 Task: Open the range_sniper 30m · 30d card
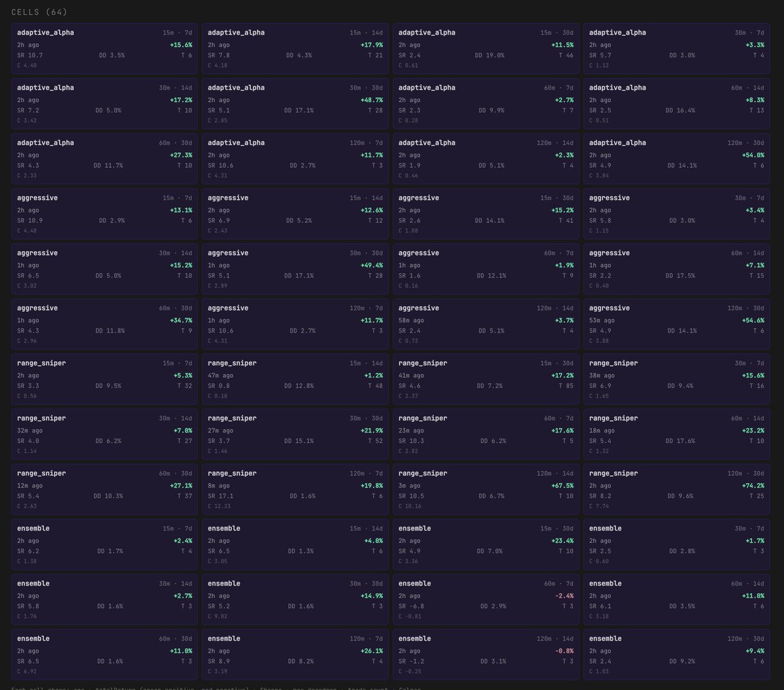click(295, 435)
